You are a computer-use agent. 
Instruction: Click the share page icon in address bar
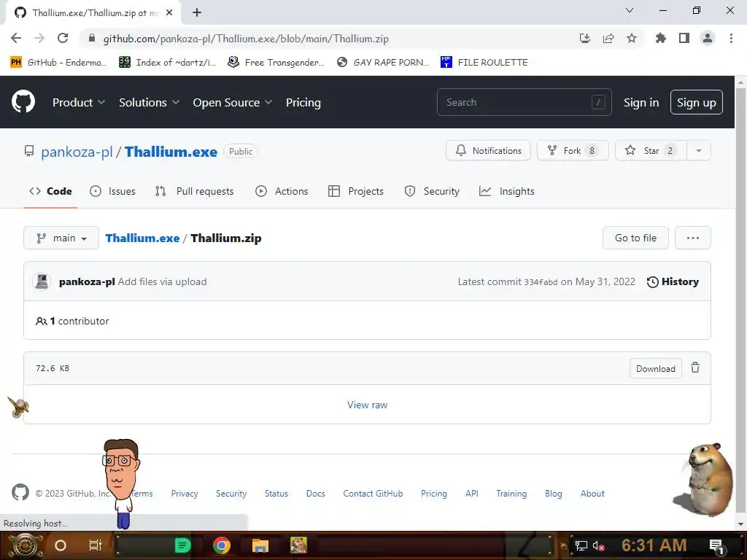point(608,38)
